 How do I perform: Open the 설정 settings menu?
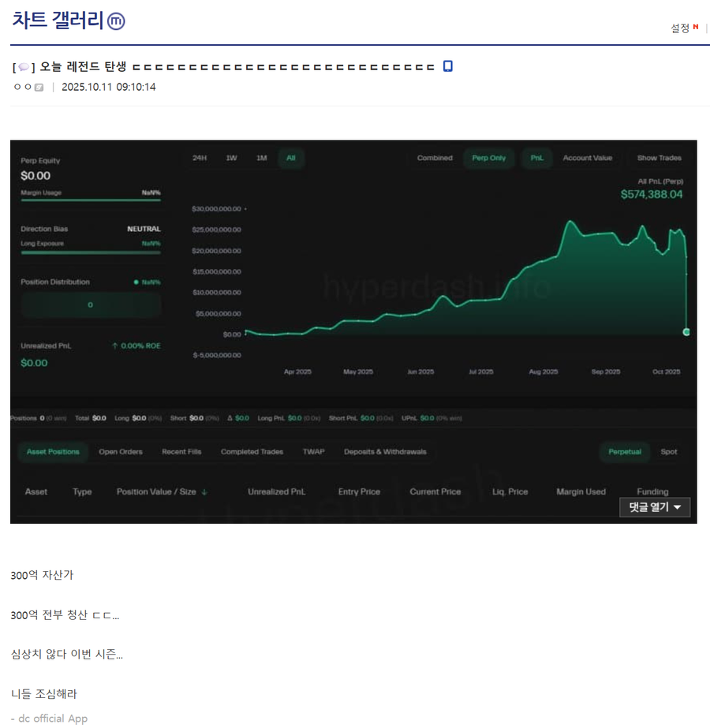679,28
